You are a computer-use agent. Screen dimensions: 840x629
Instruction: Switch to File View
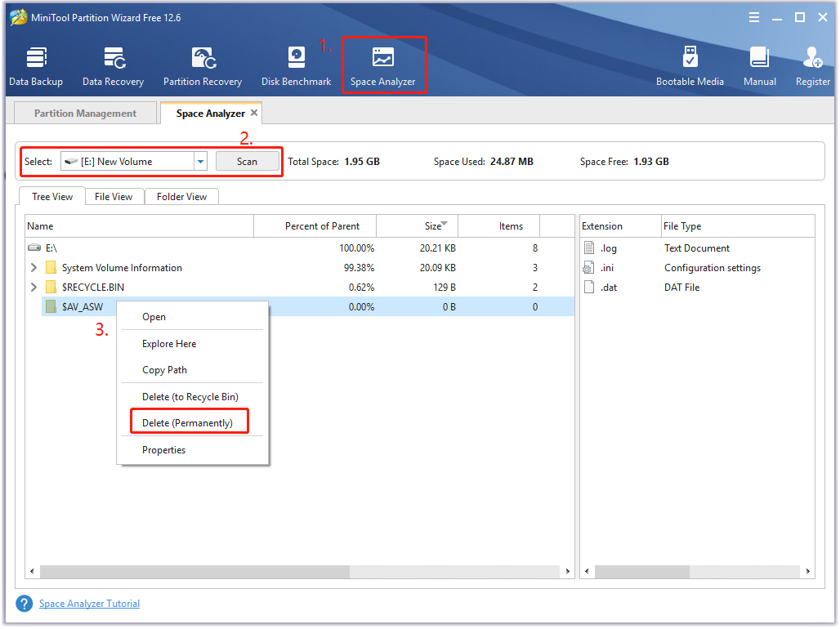pos(114,196)
